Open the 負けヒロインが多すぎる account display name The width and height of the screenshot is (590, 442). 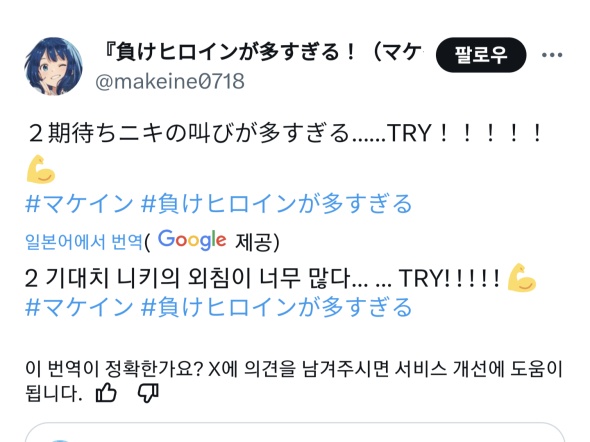[x=263, y=52]
